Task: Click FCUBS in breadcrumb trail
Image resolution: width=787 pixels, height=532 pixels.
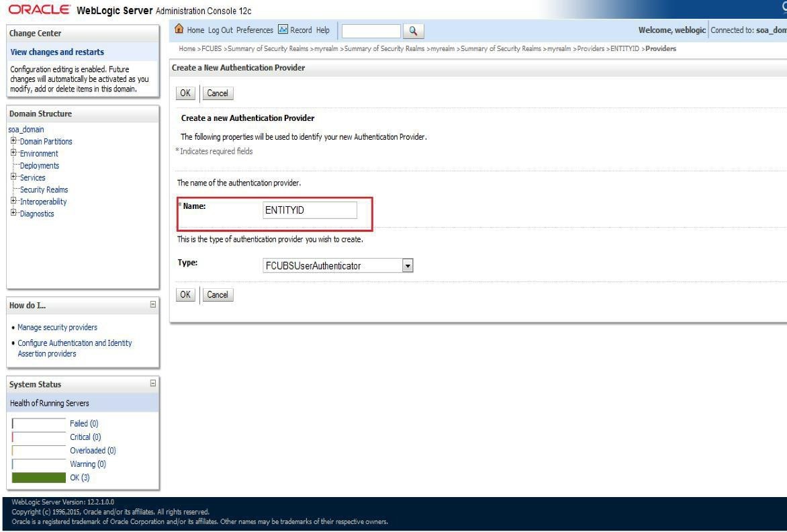Action: [x=212, y=48]
